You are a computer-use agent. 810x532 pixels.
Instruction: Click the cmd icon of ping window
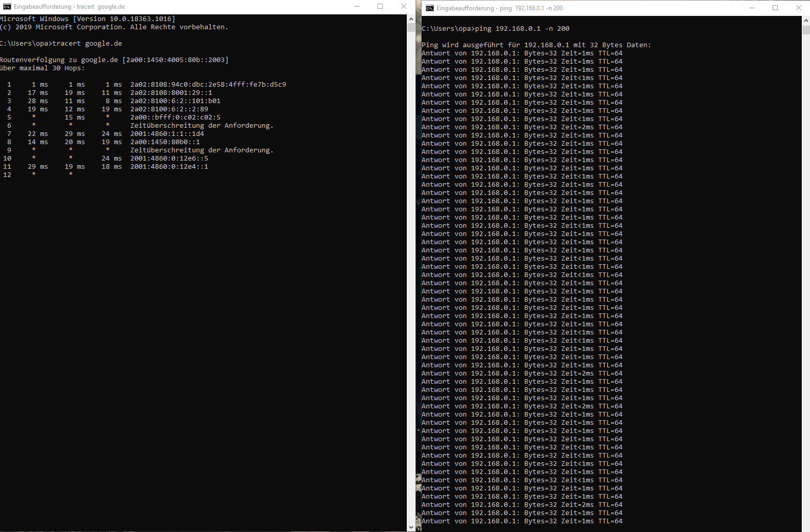pos(430,8)
